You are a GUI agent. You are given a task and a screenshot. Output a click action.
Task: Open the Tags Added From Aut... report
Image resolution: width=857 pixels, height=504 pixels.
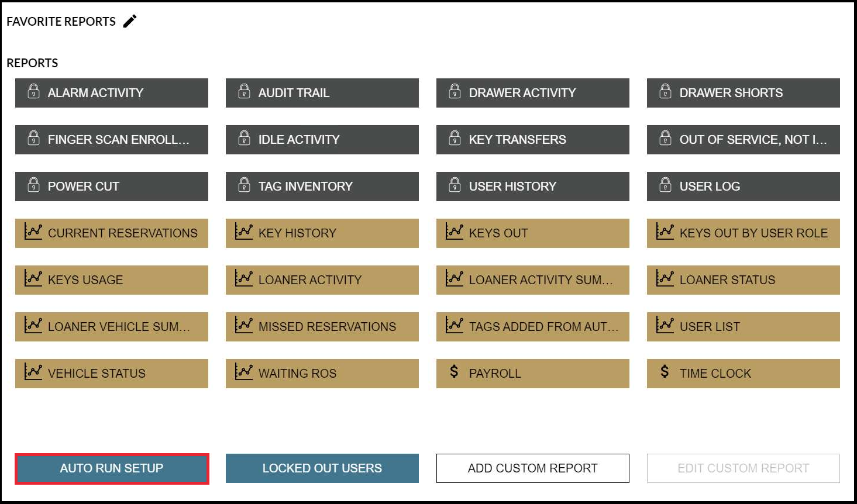(x=533, y=327)
